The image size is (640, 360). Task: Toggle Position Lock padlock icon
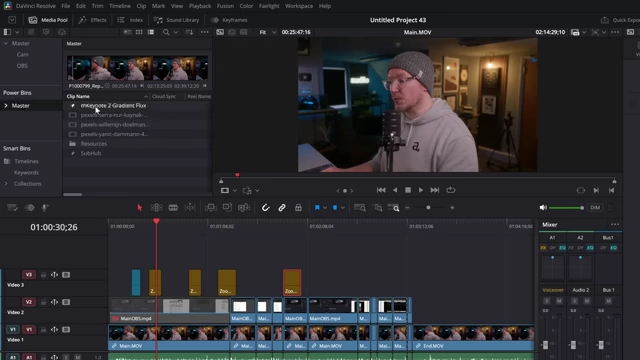[x=298, y=208]
